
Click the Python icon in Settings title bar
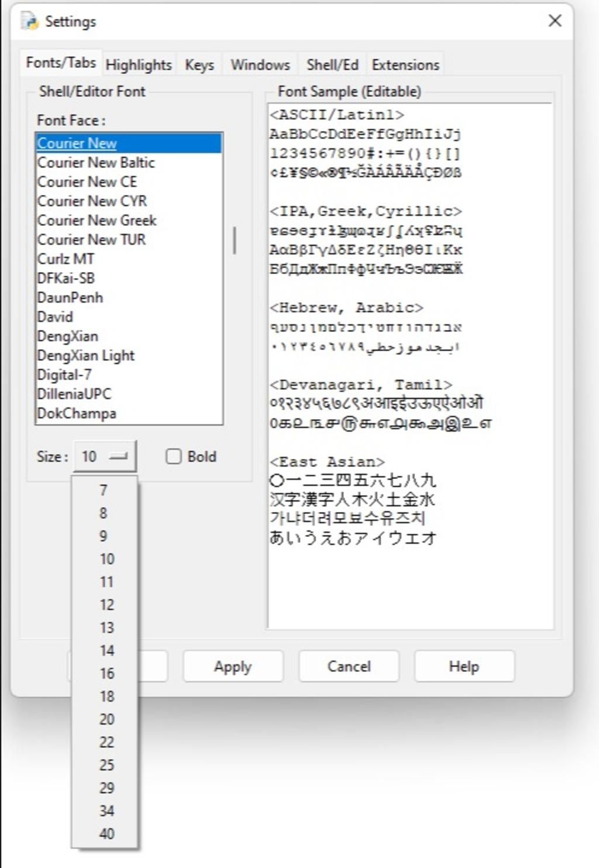pos(29,21)
